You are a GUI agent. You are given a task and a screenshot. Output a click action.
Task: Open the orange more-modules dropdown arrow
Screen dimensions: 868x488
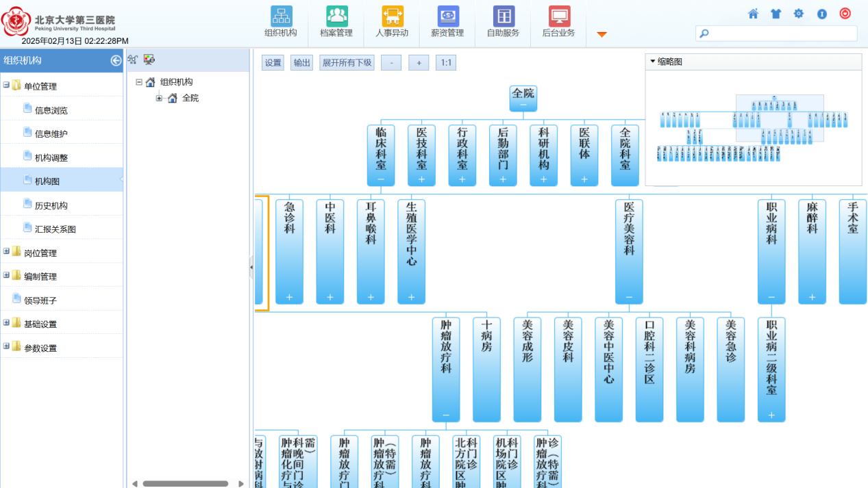point(602,34)
